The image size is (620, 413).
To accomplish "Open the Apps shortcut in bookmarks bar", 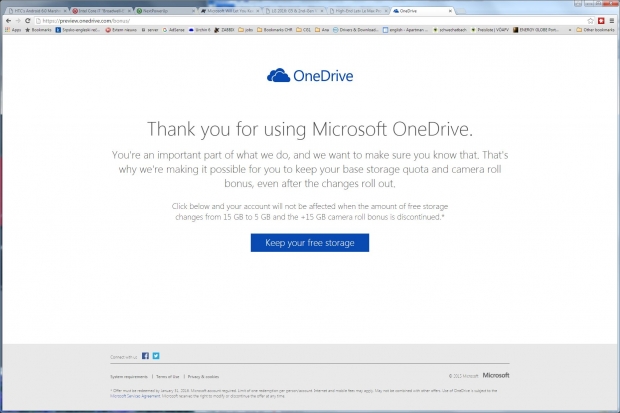I will coord(12,30).
